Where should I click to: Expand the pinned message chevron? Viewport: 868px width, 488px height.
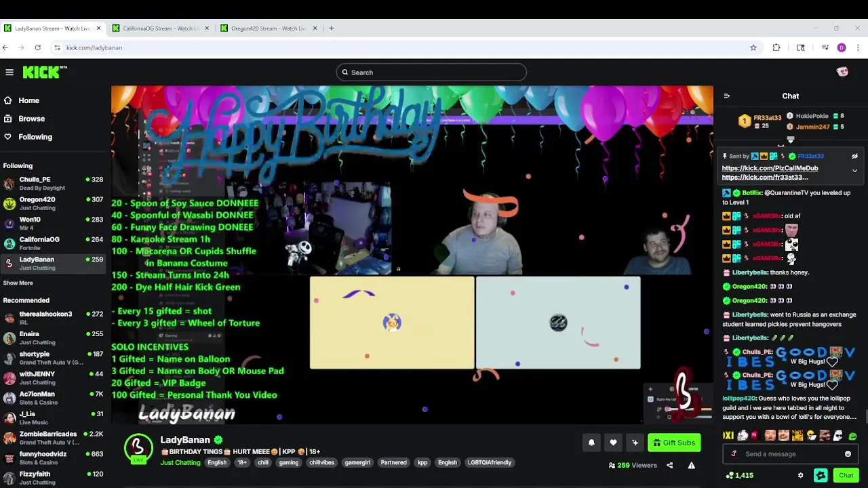(x=854, y=171)
